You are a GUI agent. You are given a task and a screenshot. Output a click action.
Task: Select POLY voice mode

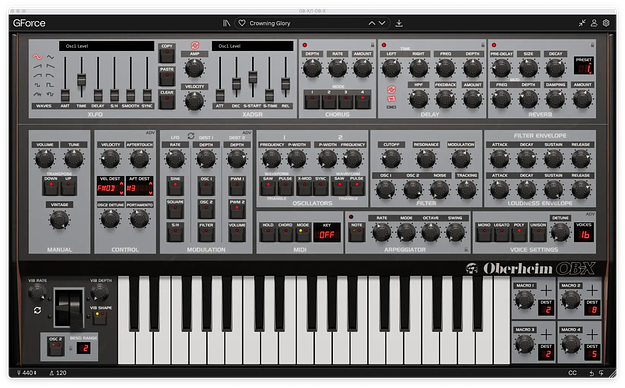[x=519, y=232]
